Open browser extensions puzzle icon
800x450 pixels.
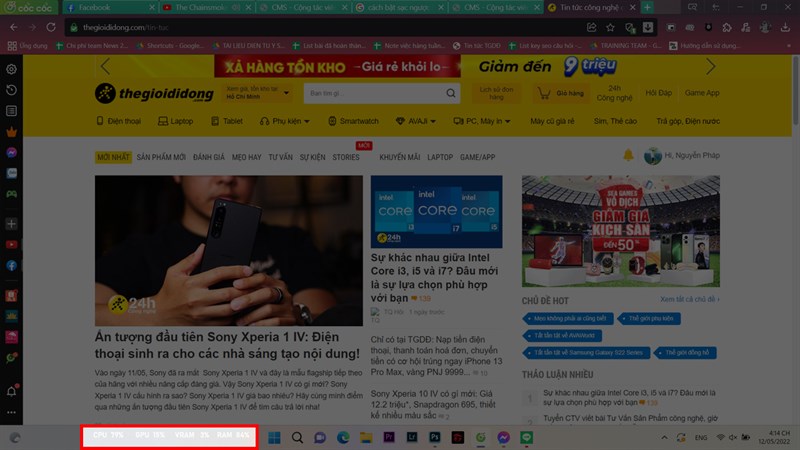[x=727, y=28]
